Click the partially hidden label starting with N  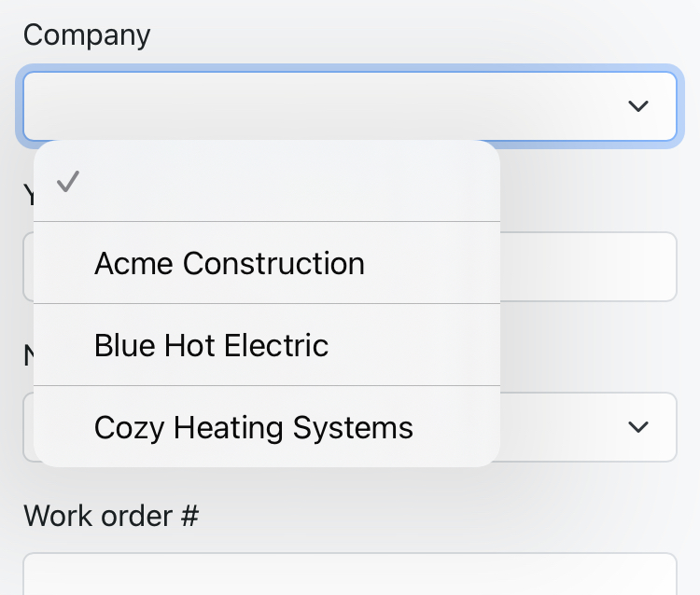(x=28, y=355)
